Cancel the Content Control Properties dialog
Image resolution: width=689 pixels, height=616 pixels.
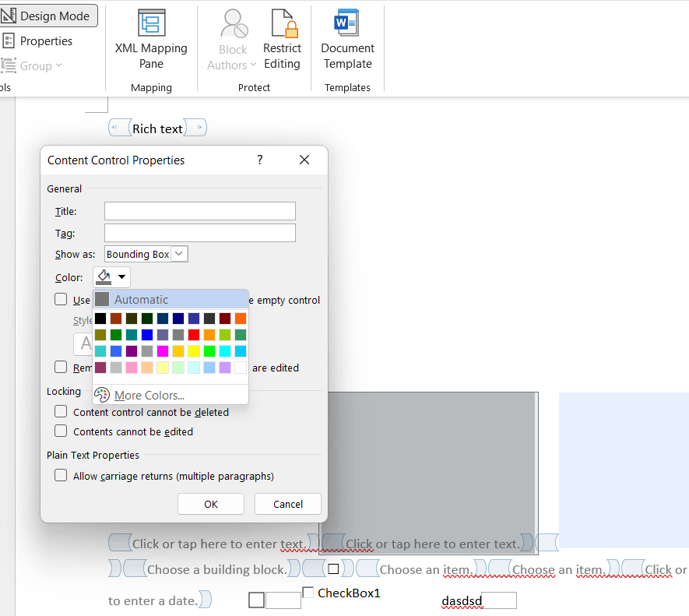287,504
